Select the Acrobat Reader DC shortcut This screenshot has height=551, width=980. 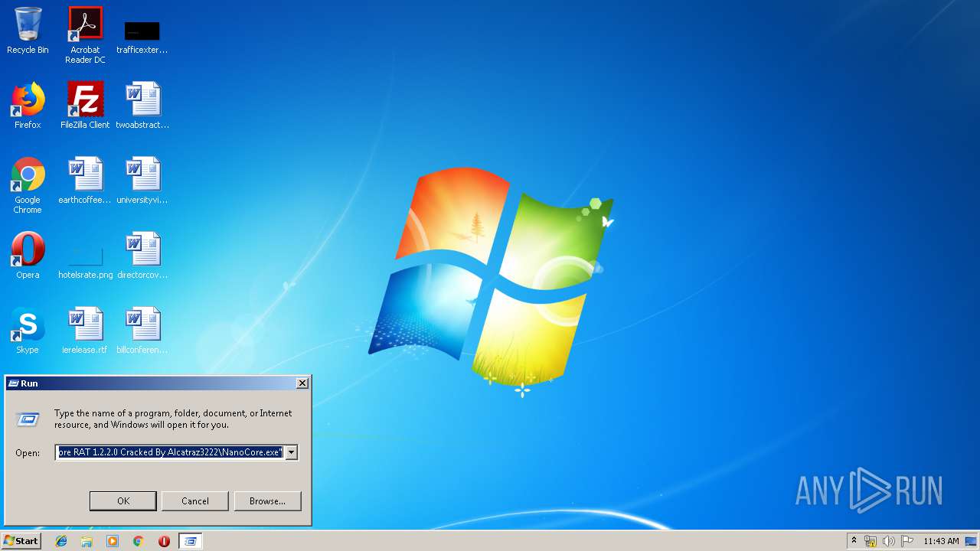pos(85,35)
